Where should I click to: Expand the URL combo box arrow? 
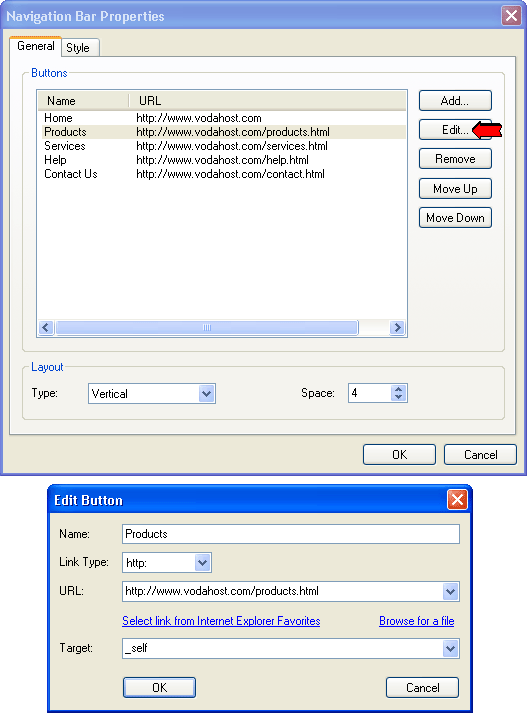click(x=450, y=592)
